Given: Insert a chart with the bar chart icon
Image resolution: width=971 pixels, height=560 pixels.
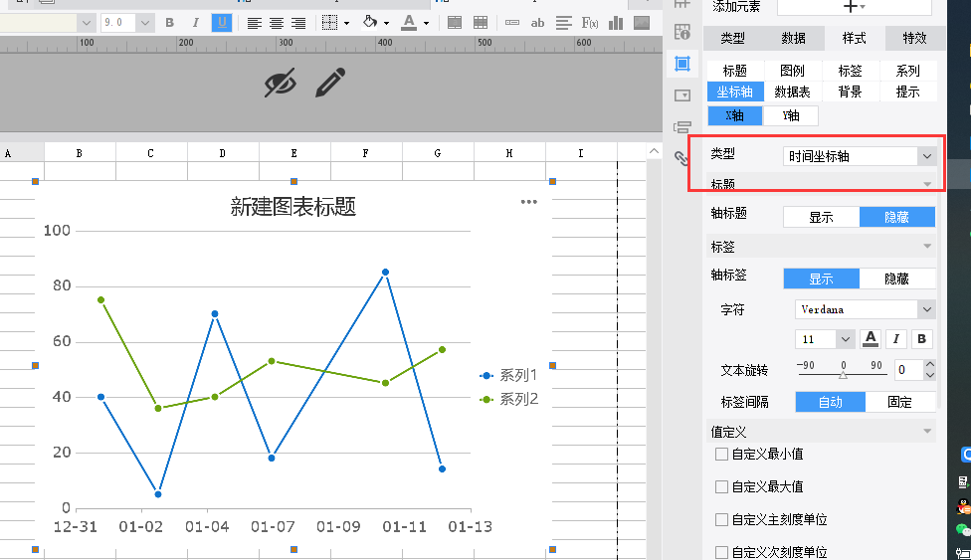Looking at the screenshot, I should tap(616, 24).
